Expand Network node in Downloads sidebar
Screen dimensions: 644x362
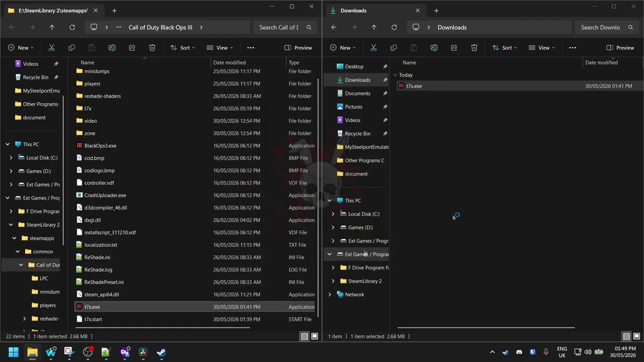tap(330, 295)
